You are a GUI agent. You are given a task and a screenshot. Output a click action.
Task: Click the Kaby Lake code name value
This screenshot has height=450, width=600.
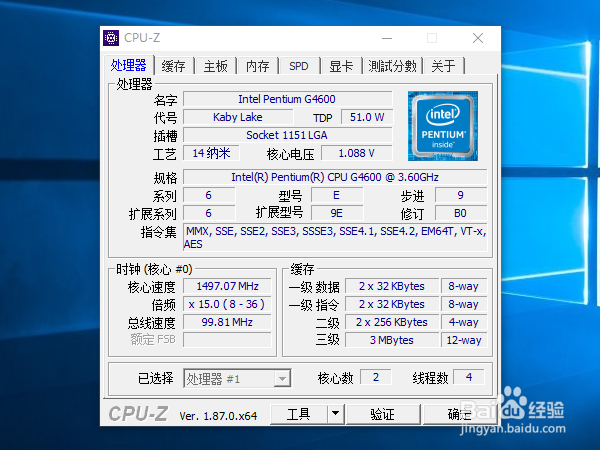coord(238,117)
